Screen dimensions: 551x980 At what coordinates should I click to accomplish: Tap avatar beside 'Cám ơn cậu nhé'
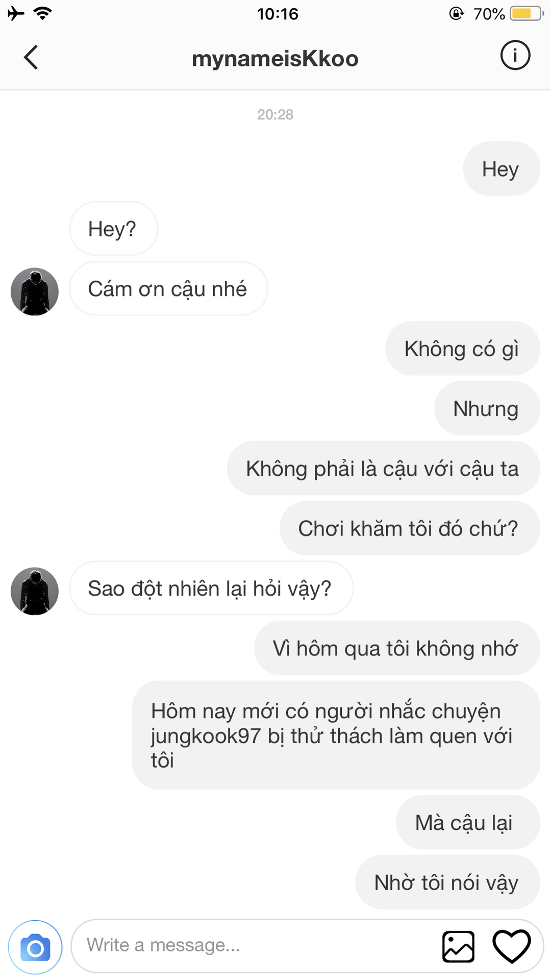point(35,291)
